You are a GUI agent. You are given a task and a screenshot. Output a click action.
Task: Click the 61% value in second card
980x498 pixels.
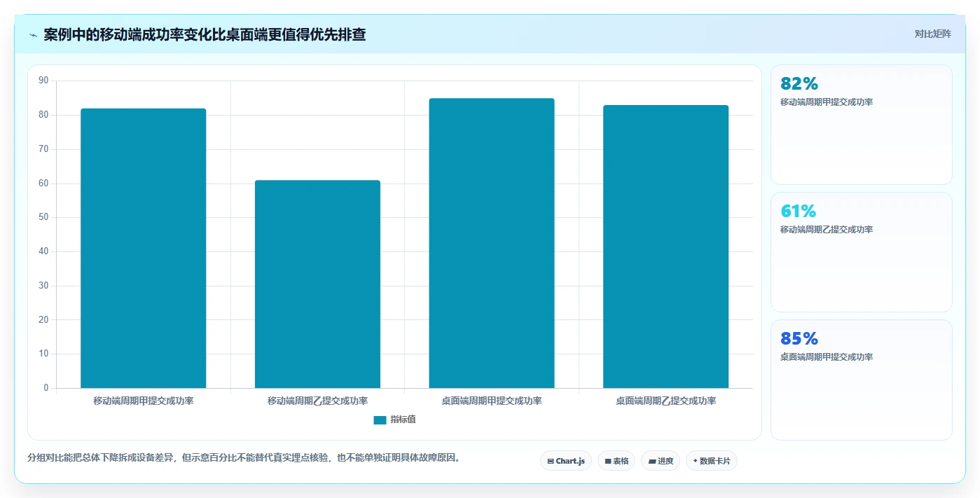tap(799, 212)
